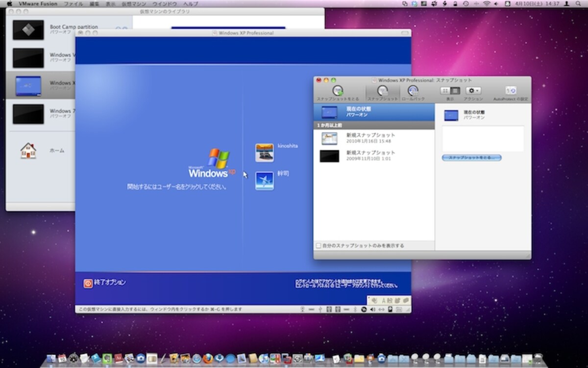Open Firefox from the Dock
588x368 pixels.
click(x=208, y=358)
